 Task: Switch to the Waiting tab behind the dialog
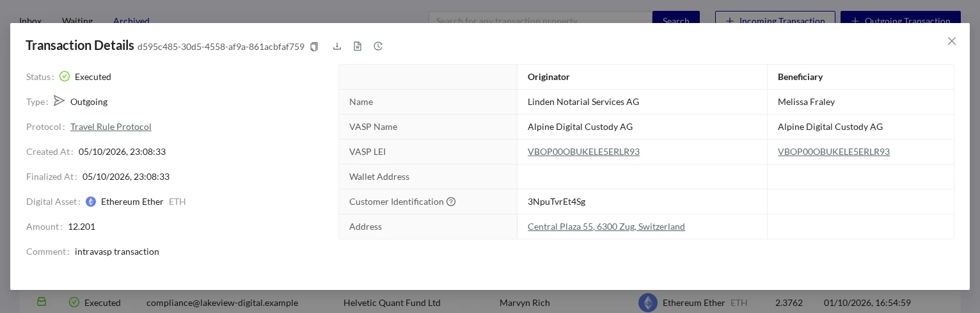click(x=77, y=20)
